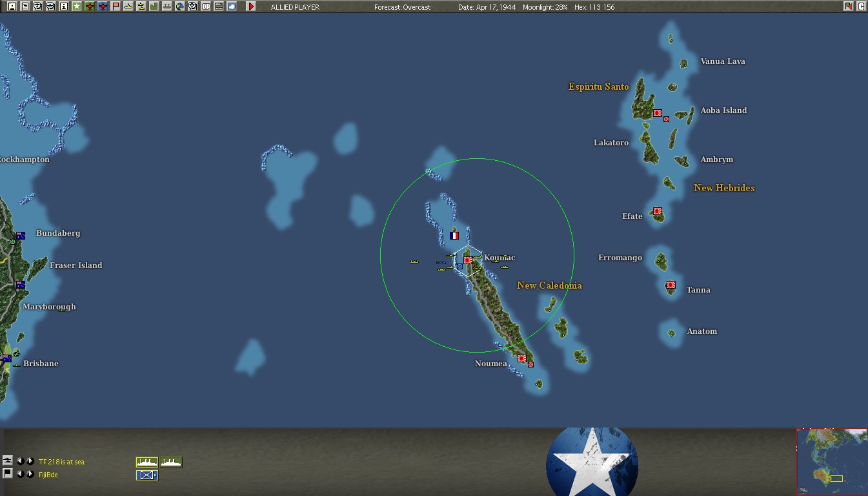Image resolution: width=868 pixels, height=496 pixels.
Task: Click the 'ALLIED PLAYER' status text
Action: (295, 7)
